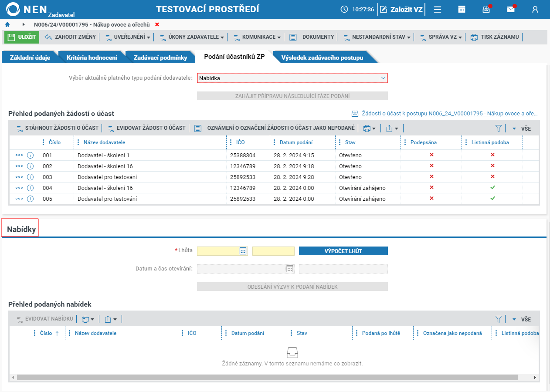Open three-dots actions for row 003
550x392 pixels.
(19, 177)
